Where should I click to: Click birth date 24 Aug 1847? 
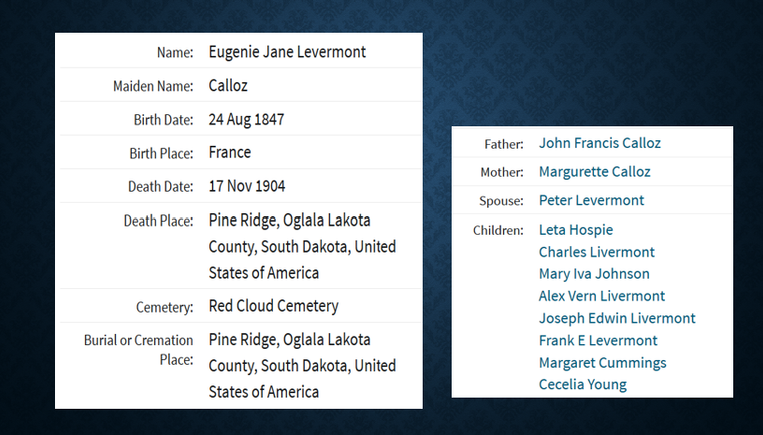pos(246,119)
